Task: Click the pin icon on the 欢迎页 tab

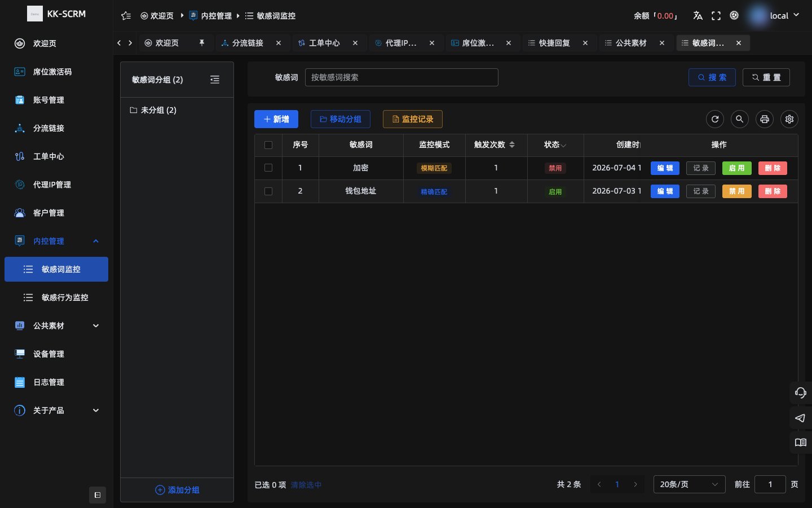Action: click(202, 43)
